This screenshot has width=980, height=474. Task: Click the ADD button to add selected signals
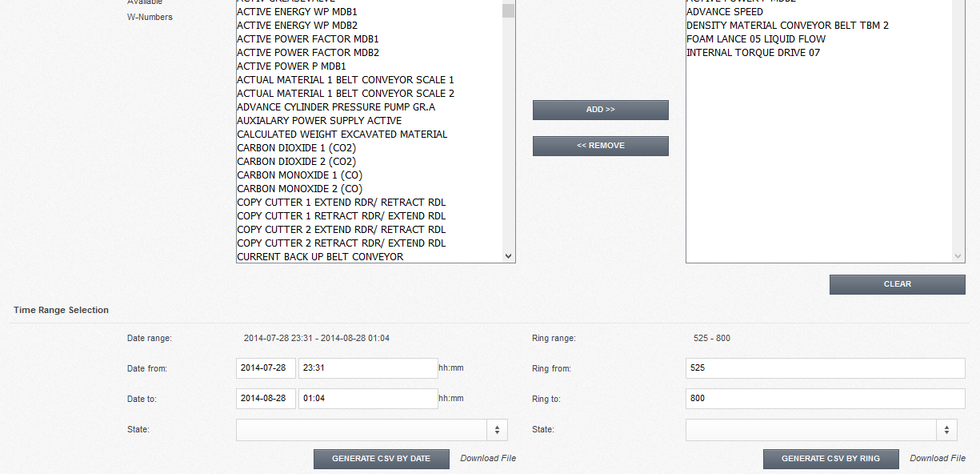[x=600, y=110]
